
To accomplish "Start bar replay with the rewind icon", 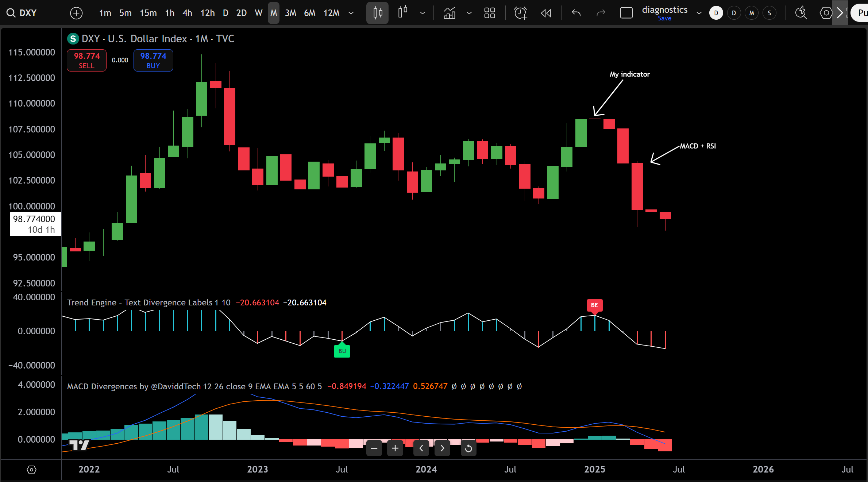I will point(546,13).
